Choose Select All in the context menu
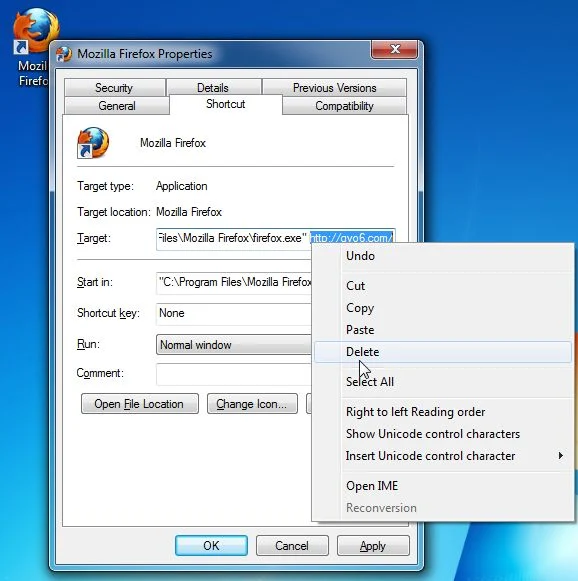 [x=443, y=382]
